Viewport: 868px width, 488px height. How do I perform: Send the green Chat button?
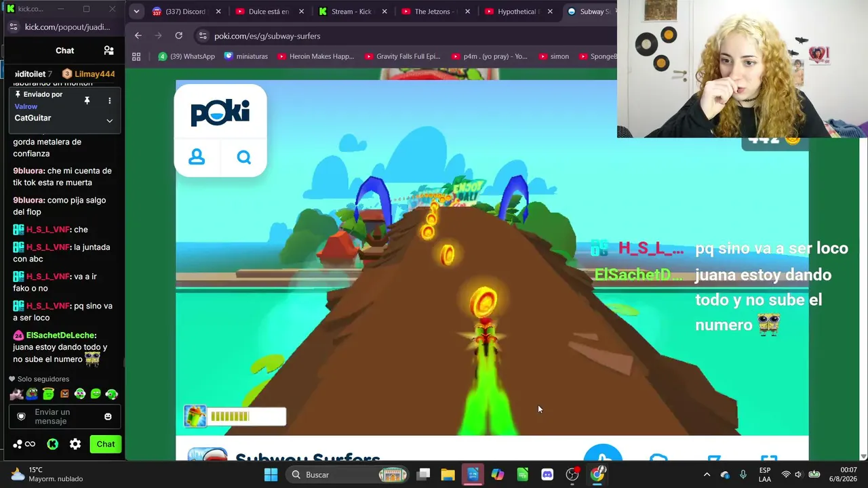(105, 444)
